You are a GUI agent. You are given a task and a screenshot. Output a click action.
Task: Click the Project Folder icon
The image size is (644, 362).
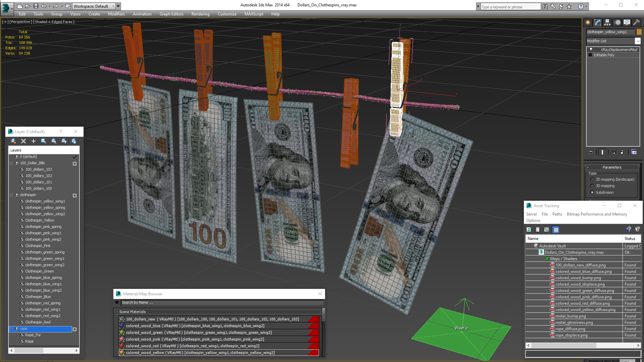[68, 6]
